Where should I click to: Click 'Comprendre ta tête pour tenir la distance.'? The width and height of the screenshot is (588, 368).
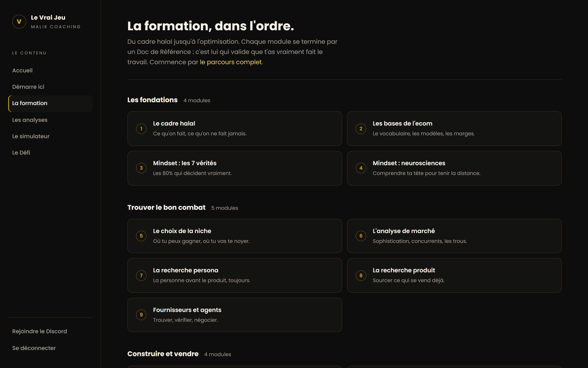427,173
